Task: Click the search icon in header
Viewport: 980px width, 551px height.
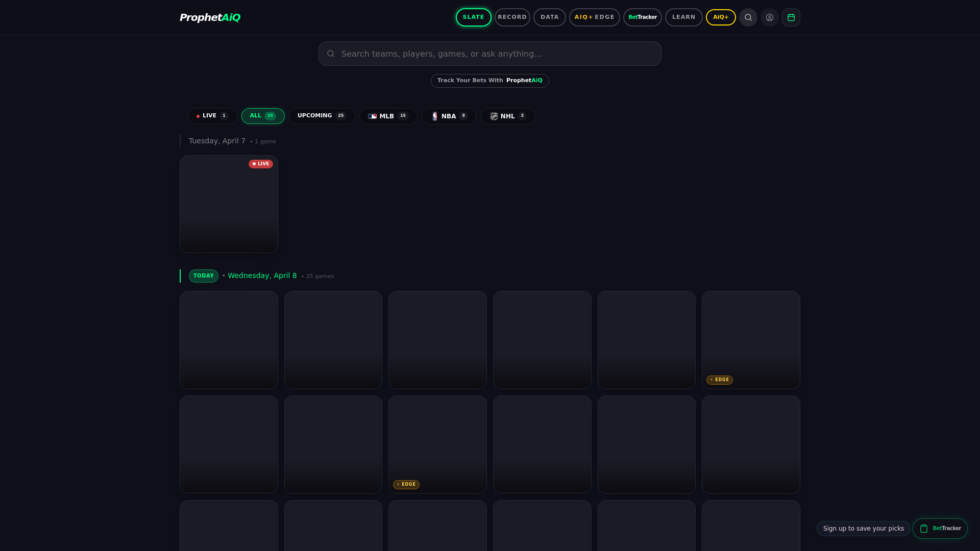Action: [748, 17]
